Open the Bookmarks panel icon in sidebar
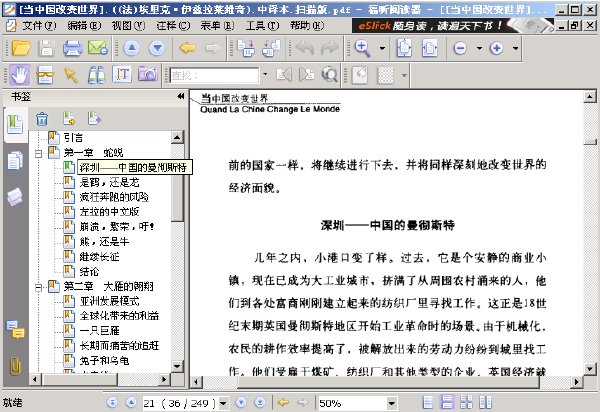The width and height of the screenshot is (600, 412). click(x=15, y=124)
